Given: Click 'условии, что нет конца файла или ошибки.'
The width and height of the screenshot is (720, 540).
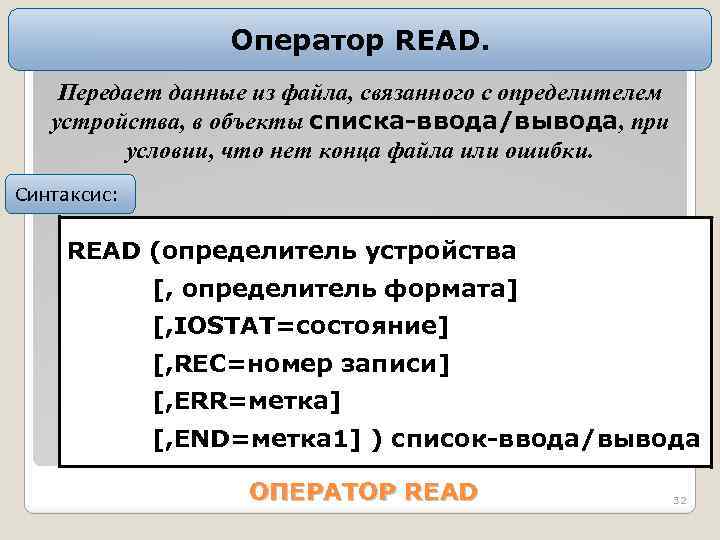Looking at the screenshot, I should (359, 152).
